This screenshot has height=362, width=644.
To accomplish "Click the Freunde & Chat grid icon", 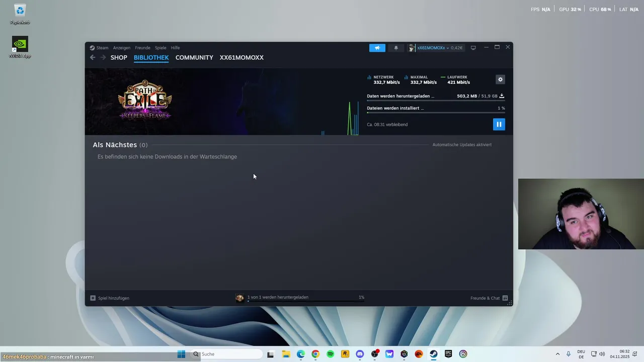I will [505, 298].
